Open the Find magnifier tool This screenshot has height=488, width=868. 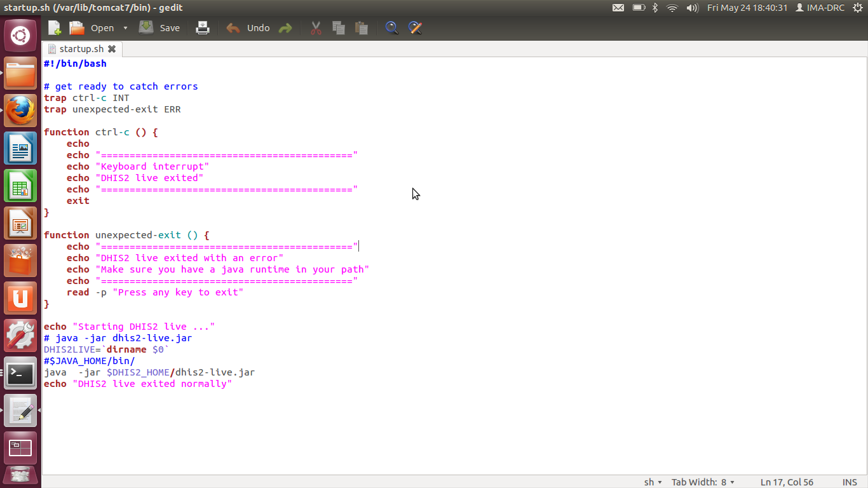point(392,28)
